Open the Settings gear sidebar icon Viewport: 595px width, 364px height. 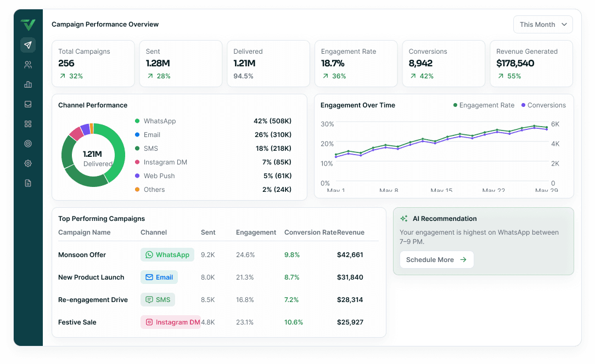click(x=28, y=163)
